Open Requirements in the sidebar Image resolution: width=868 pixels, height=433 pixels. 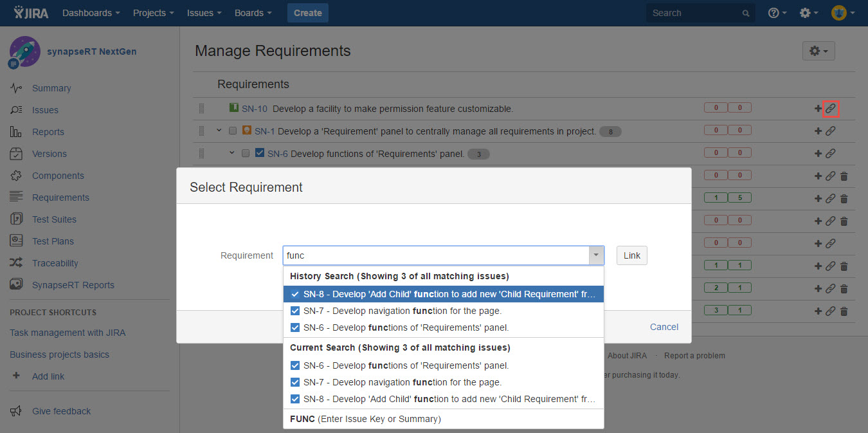60,198
